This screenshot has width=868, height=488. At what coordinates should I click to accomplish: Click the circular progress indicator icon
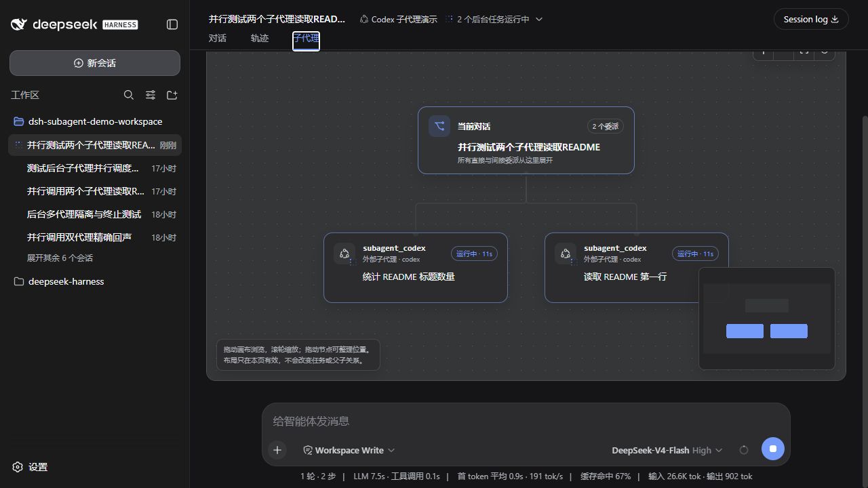(744, 450)
